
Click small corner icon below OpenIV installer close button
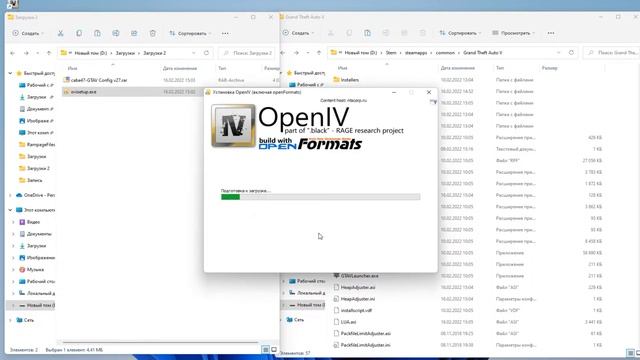433,102
